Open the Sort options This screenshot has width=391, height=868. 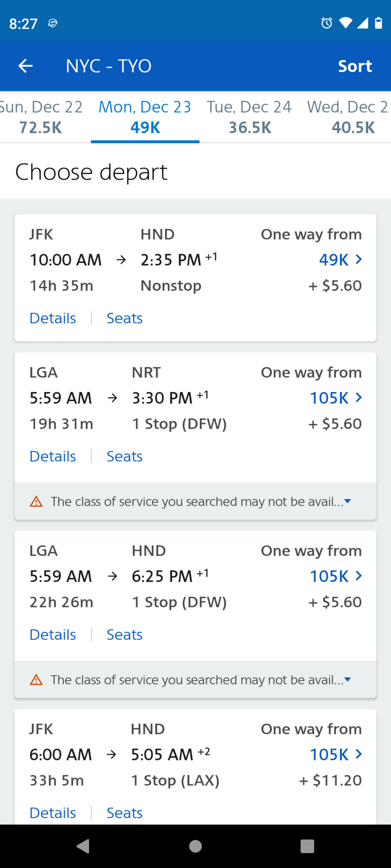pyautogui.click(x=355, y=66)
